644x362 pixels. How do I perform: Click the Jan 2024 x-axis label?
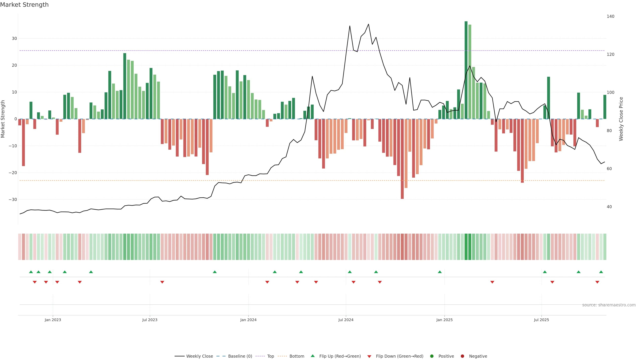click(248, 320)
